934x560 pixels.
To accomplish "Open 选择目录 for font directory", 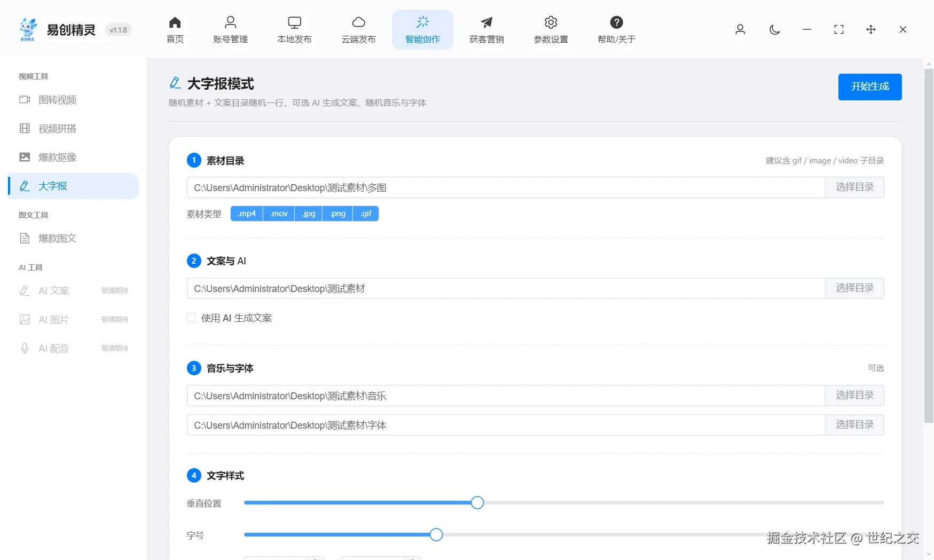I will click(854, 424).
